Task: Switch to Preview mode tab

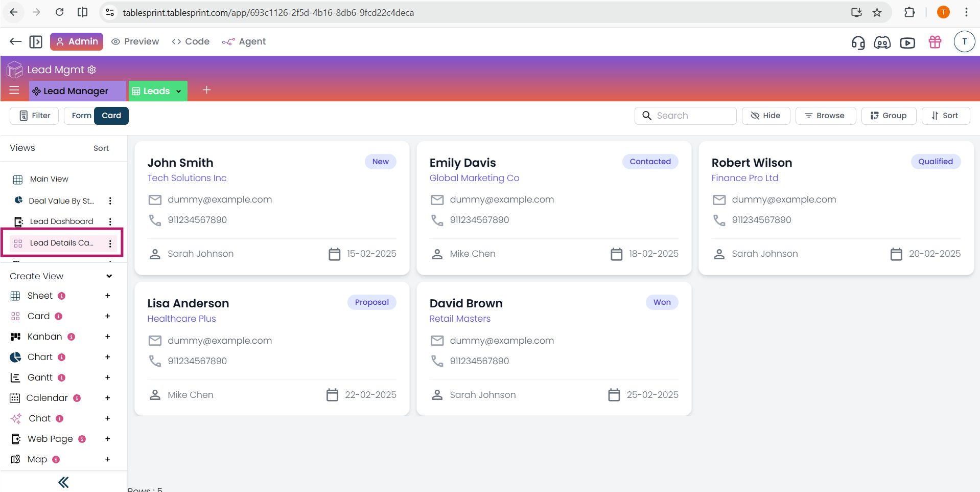Action: 135,41
